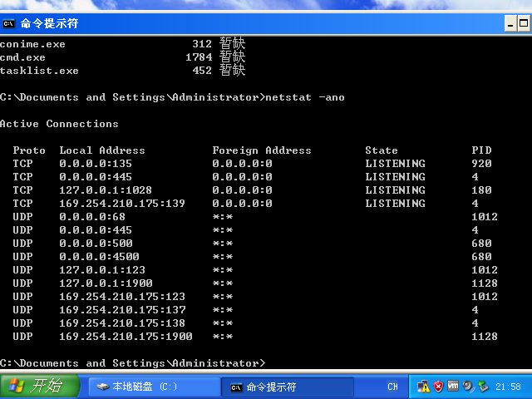Click the bottom command prompt input line
The width and height of the screenshot is (532, 399).
[133, 363]
